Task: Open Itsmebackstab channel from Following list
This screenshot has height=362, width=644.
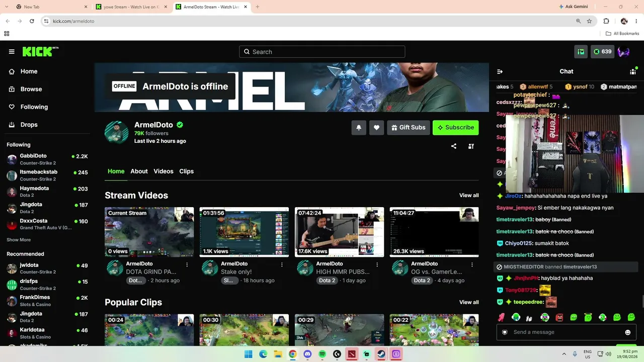Action: (x=47, y=175)
